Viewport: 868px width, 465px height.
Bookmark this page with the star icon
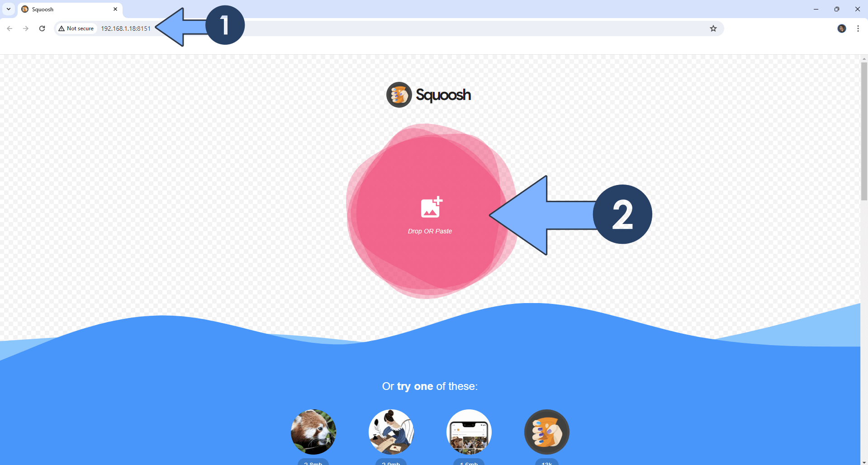(713, 28)
